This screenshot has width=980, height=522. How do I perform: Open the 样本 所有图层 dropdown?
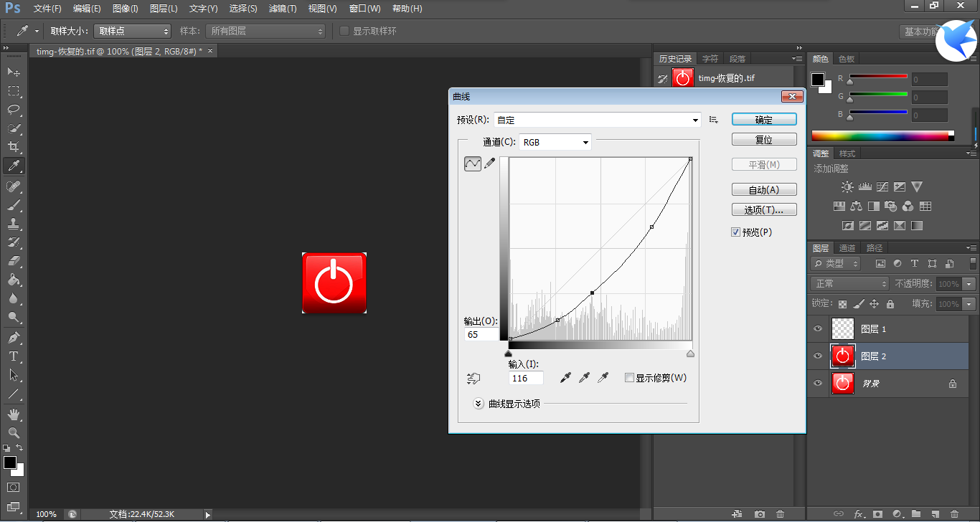click(265, 31)
